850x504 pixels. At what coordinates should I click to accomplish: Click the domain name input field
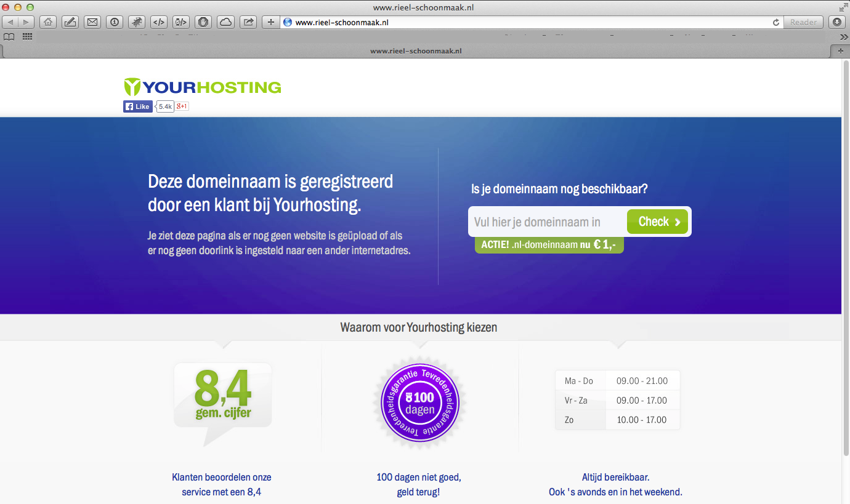(x=548, y=222)
